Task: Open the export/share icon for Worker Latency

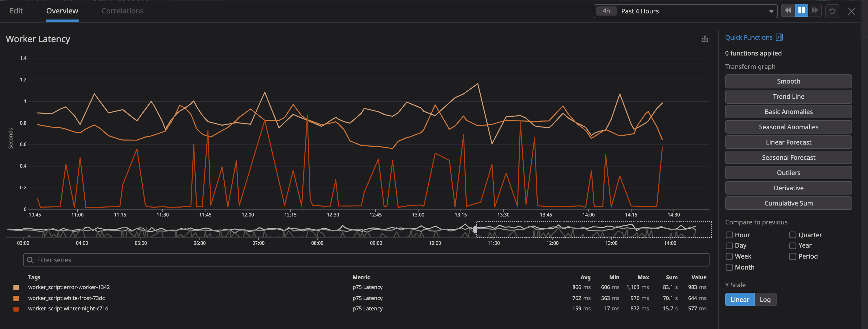Action: tap(705, 39)
